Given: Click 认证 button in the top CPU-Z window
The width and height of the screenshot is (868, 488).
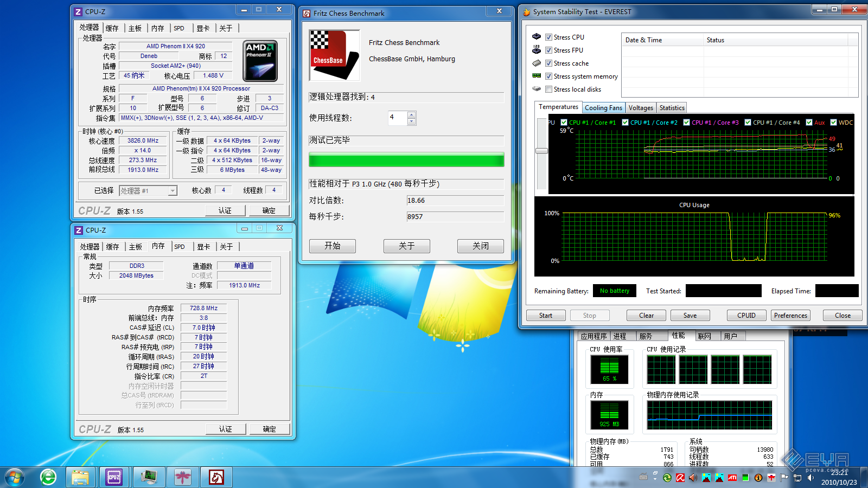Looking at the screenshot, I should point(225,210).
